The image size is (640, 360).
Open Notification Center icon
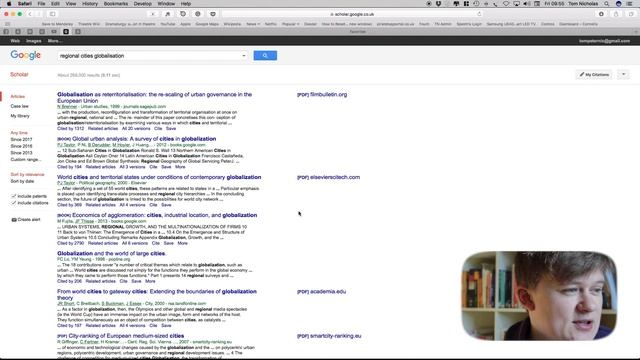click(630, 4)
